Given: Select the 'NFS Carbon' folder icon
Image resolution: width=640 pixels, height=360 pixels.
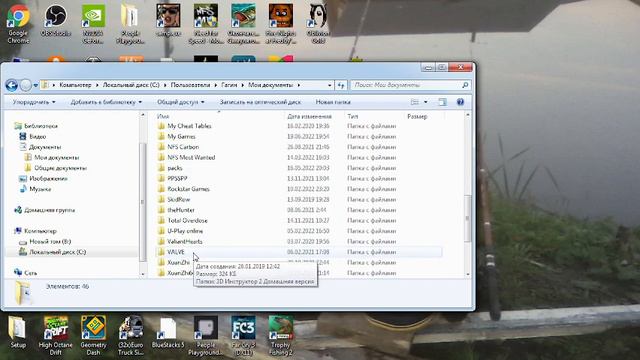Looking at the screenshot, I should coord(161,147).
